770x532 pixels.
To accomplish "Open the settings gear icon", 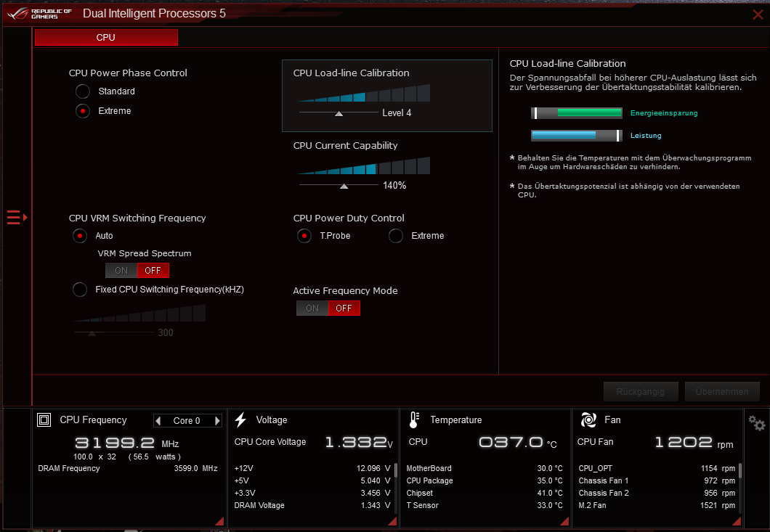I will [757, 422].
